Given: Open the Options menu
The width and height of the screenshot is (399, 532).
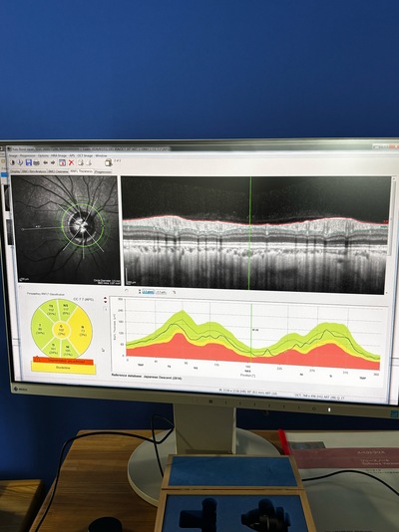Looking at the screenshot, I should 43,155.
